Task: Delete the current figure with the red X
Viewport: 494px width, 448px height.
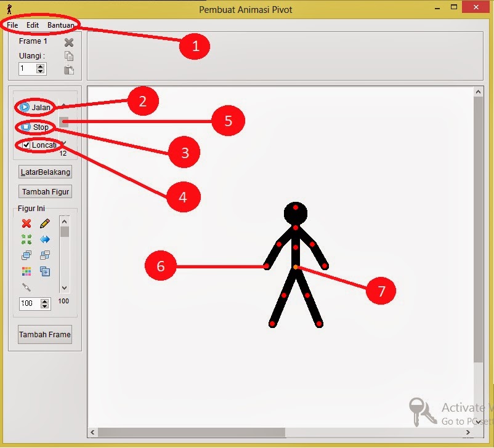Action: pyautogui.click(x=26, y=223)
